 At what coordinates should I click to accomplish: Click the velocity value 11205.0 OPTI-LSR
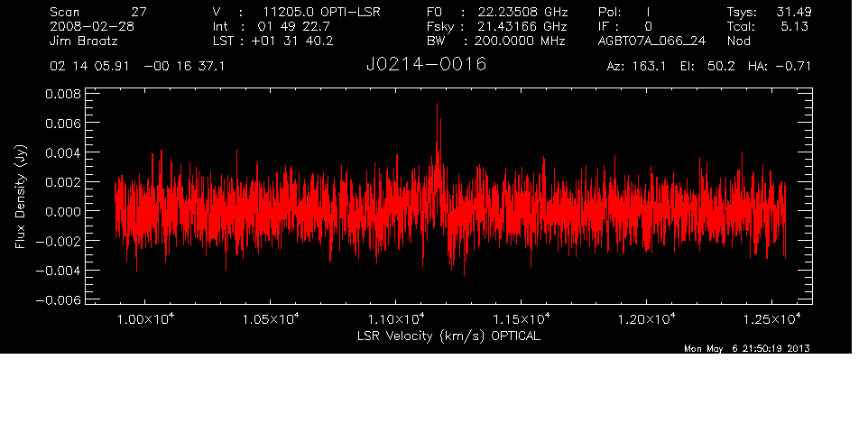coord(321,12)
